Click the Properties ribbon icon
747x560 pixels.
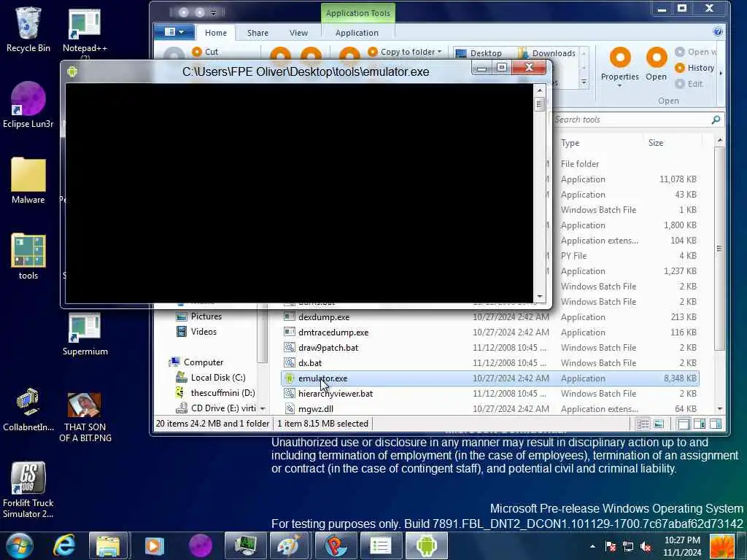[620, 58]
